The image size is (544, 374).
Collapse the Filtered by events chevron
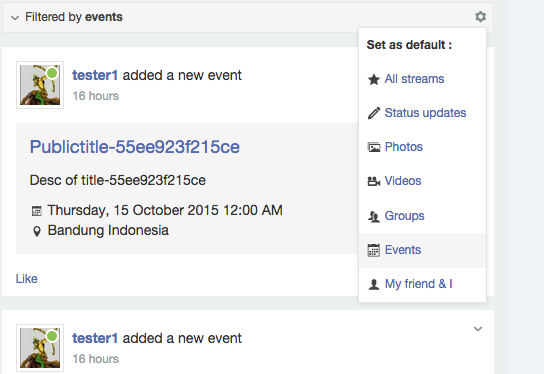[15, 17]
